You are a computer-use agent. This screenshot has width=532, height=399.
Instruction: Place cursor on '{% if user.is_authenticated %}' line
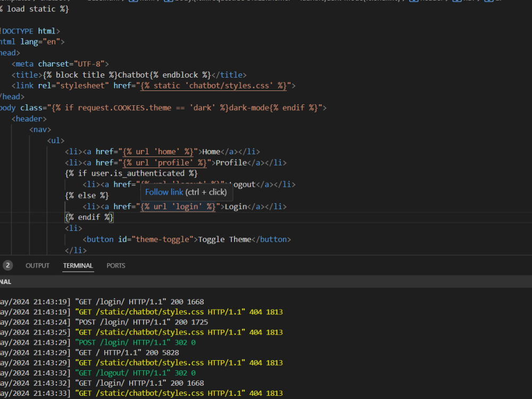click(x=131, y=173)
